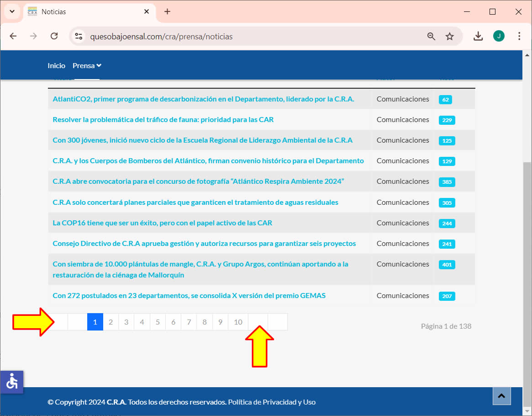Viewport: 532px width, 416px height.
Task: Open the browser zoom magnifier icon
Action: pos(431,37)
